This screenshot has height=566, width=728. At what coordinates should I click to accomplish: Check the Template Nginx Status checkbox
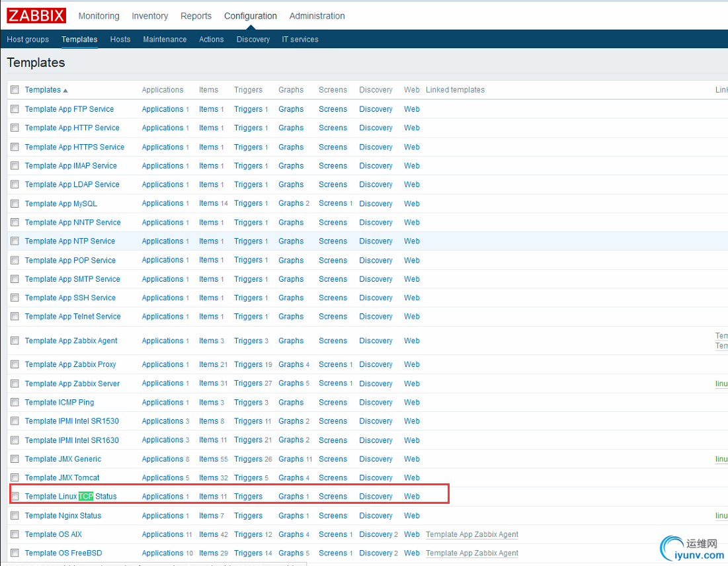15,515
